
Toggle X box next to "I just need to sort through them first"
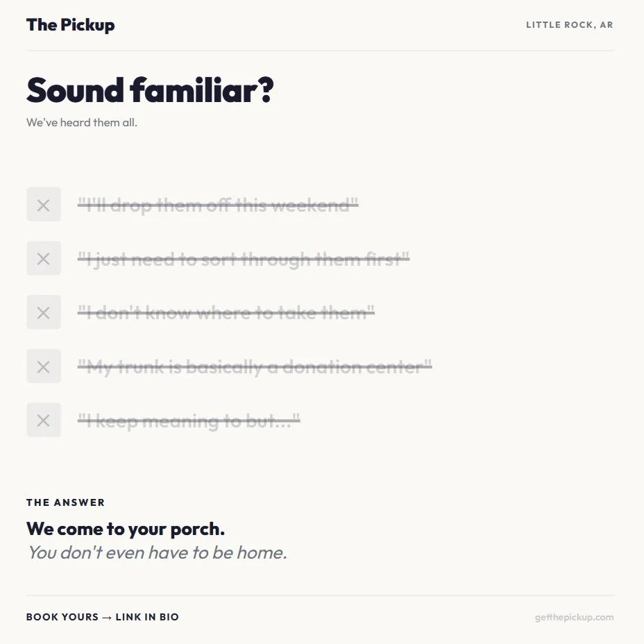(44, 258)
